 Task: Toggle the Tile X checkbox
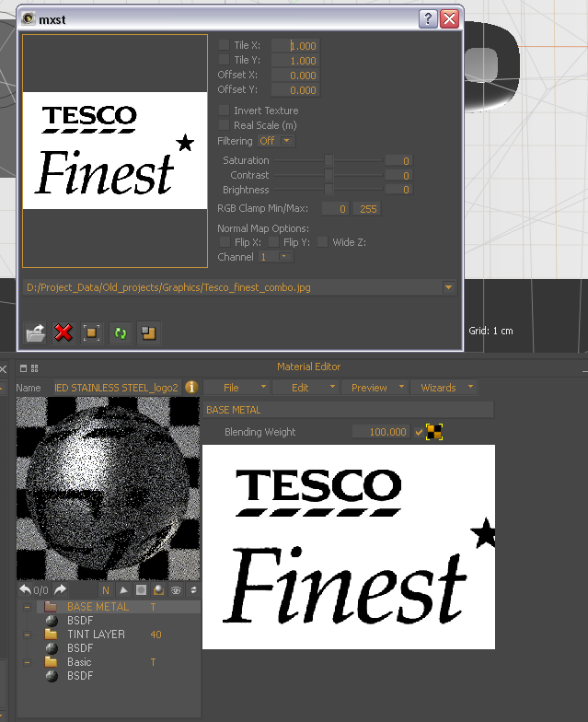[x=225, y=44]
